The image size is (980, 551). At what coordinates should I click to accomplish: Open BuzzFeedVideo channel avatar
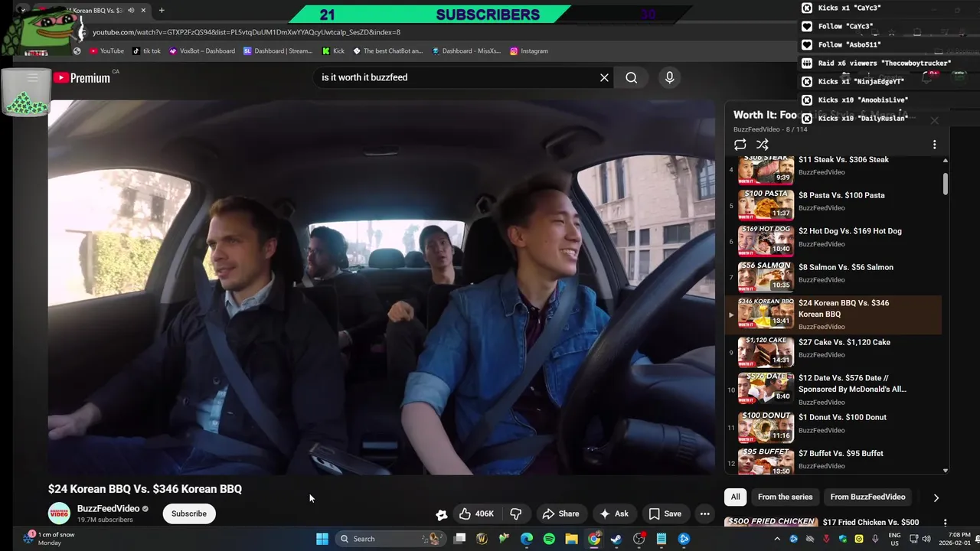click(59, 514)
